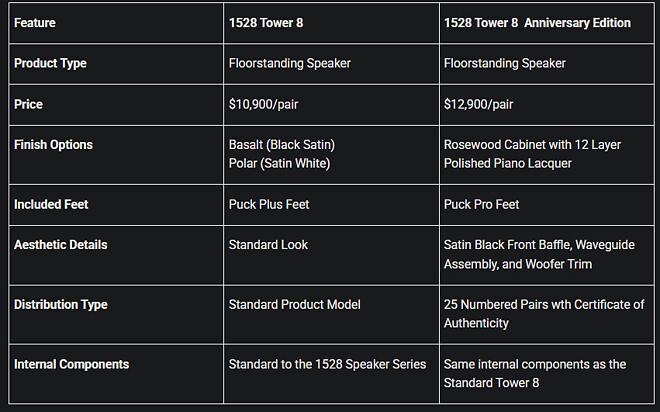Select the 25 Numbered Pairs cell
Viewport: 660px width, 412px height.
coord(543,314)
